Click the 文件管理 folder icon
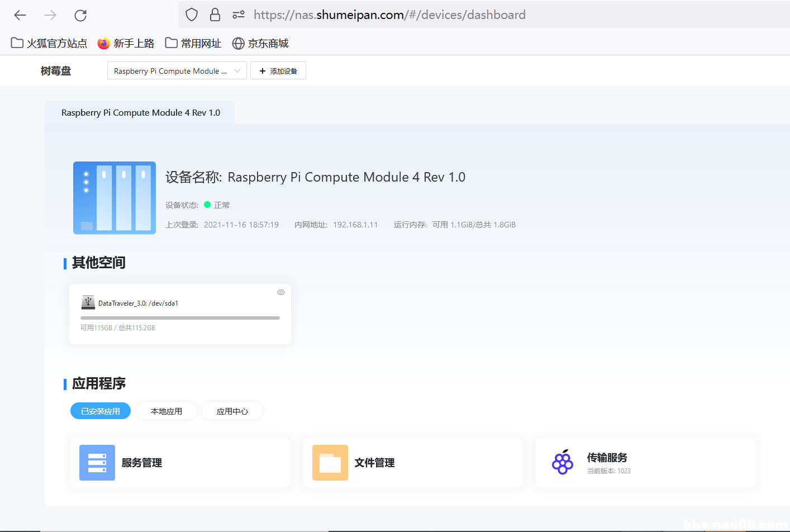The height and width of the screenshot is (532, 790). (330, 463)
